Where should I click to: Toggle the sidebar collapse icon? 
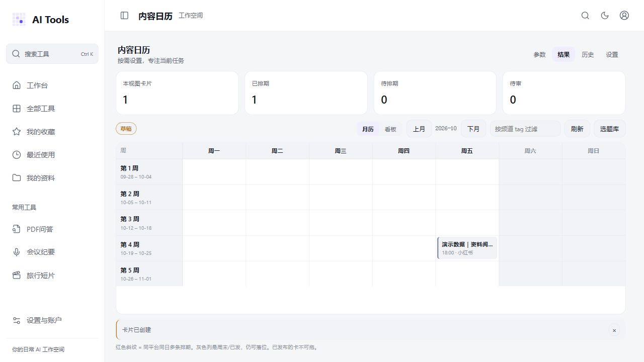click(x=124, y=16)
